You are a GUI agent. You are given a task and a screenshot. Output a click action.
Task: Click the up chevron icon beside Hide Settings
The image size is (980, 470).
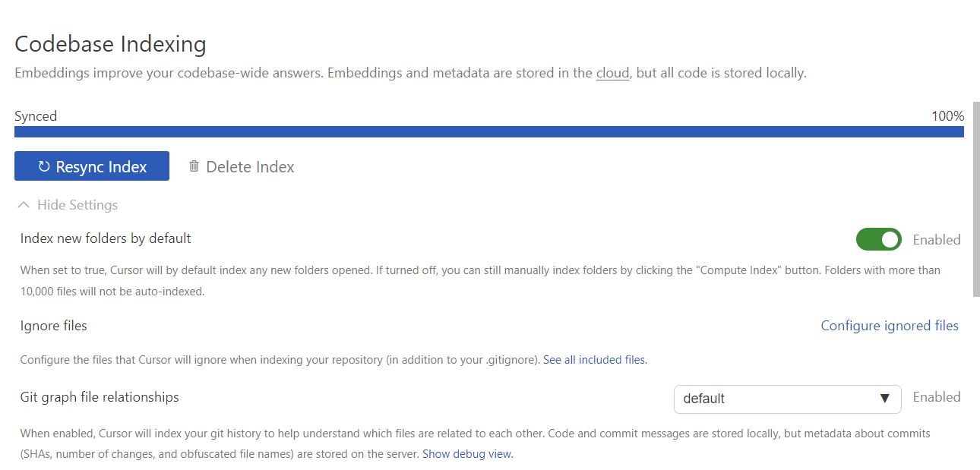coord(24,205)
